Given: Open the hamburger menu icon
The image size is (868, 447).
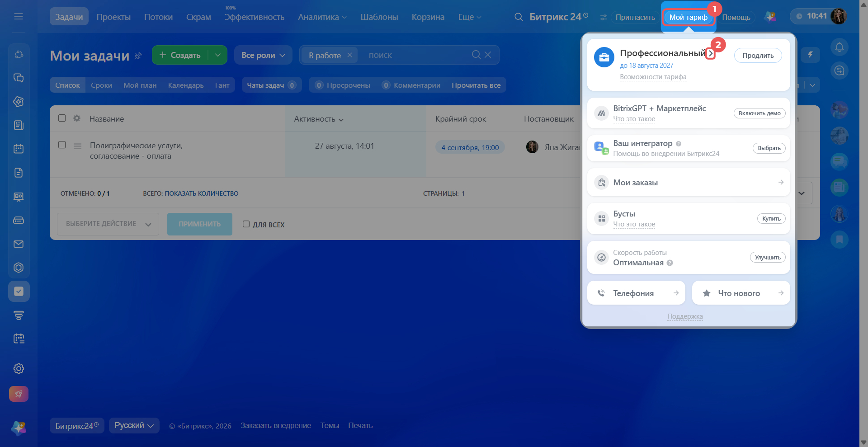Looking at the screenshot, I should (19, 17).
